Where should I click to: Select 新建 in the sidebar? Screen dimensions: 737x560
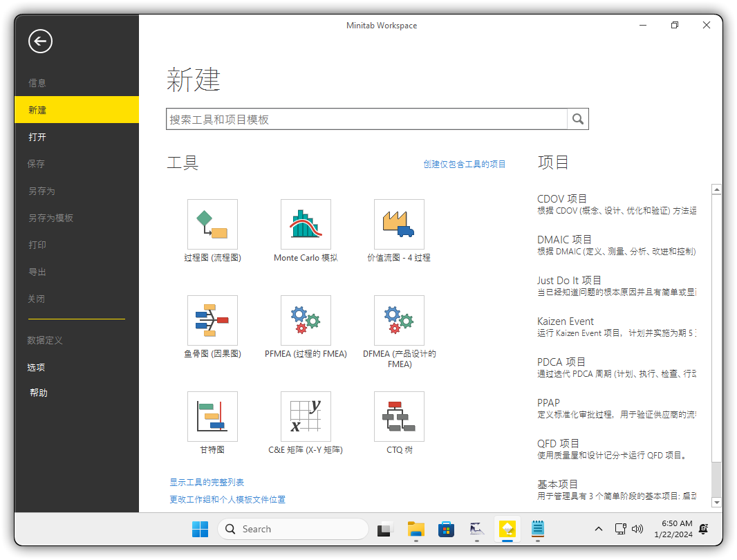[x=77, y=110]
